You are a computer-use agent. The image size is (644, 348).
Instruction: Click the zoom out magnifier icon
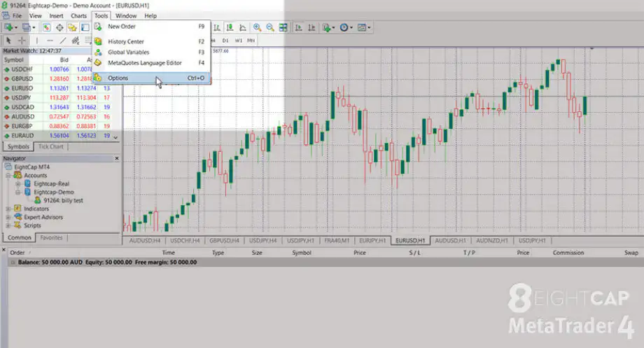tap(269, 27)
